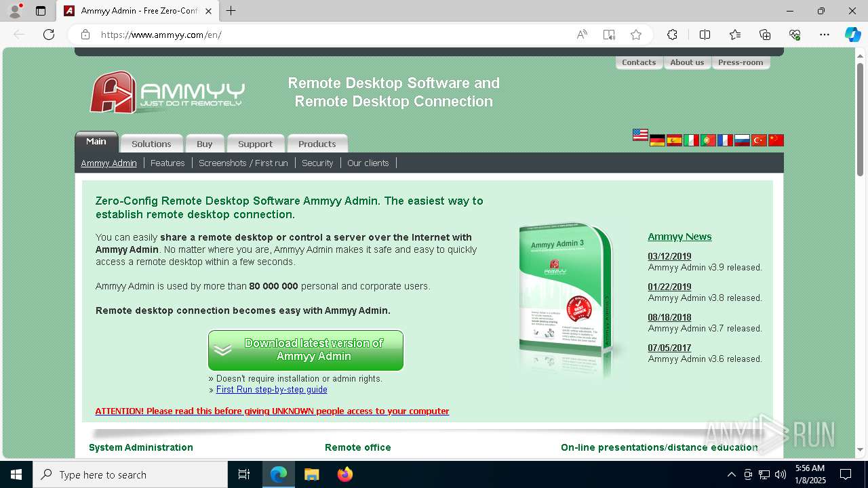The width and height of the screenshot is (868, 488).
Task: Open the tab actions menu icon
Action: coord(41,11)
